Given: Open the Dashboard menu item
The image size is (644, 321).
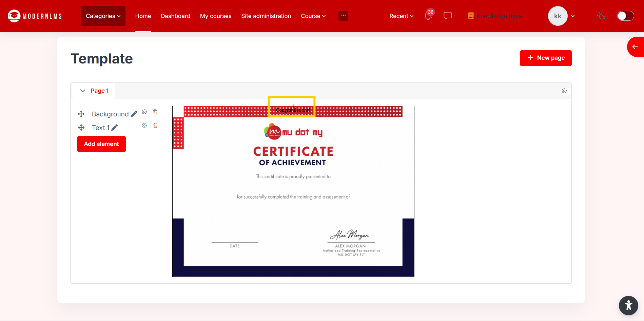Looking at the screenshot, I should pyautogui.click(x=175, y=16).
